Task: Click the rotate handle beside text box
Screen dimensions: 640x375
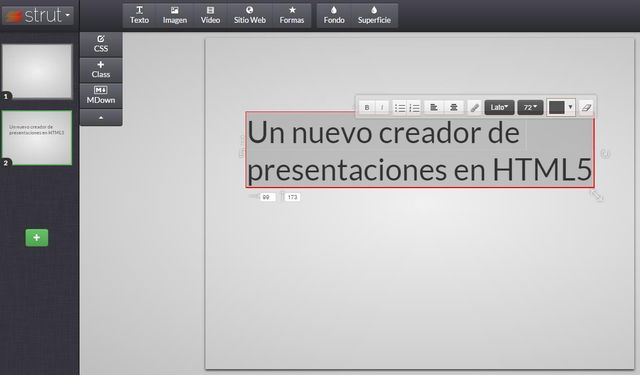Action: pos(605,154)
